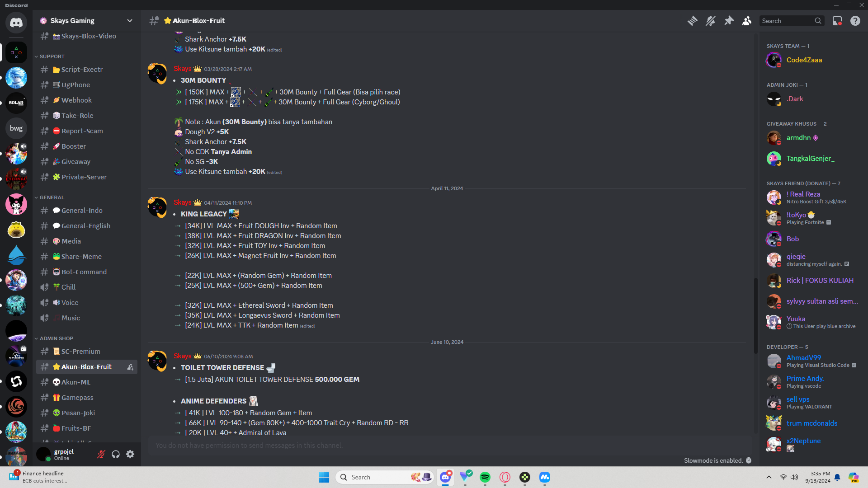Open Skays profile from 06/10/2024 message

(x=182, y=356)
